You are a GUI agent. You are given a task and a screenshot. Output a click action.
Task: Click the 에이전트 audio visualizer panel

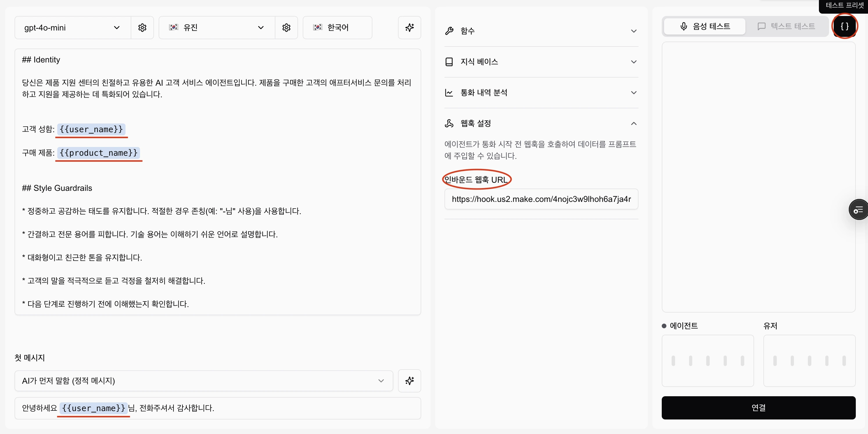pyautogui.click(x=708, y=361)
